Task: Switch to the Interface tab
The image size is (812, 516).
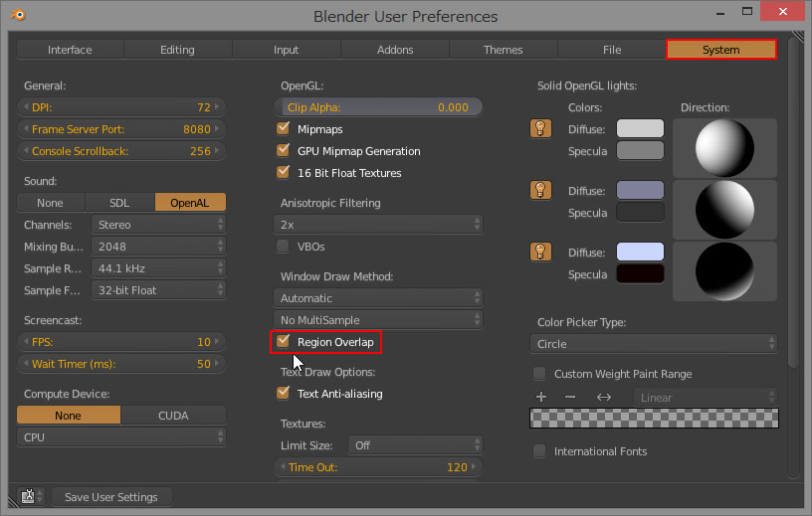Action: (70, 50)
